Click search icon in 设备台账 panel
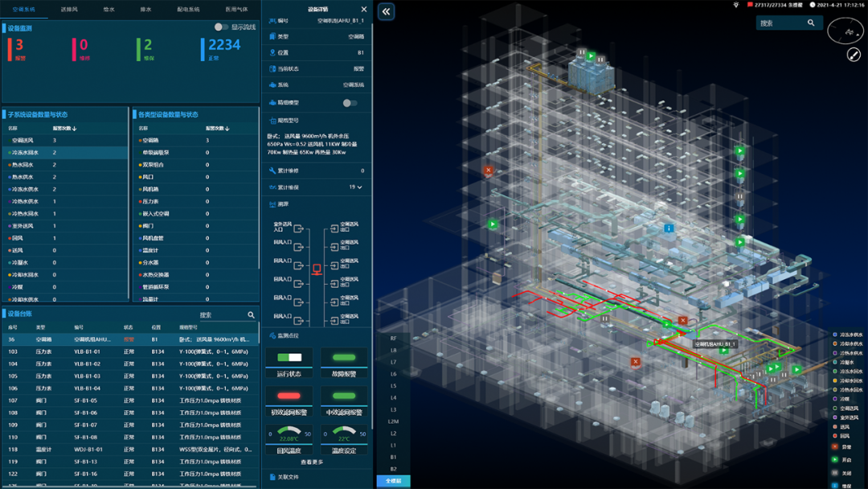The width and height of the screenshot is (868, 489). [x=251, y=315]
